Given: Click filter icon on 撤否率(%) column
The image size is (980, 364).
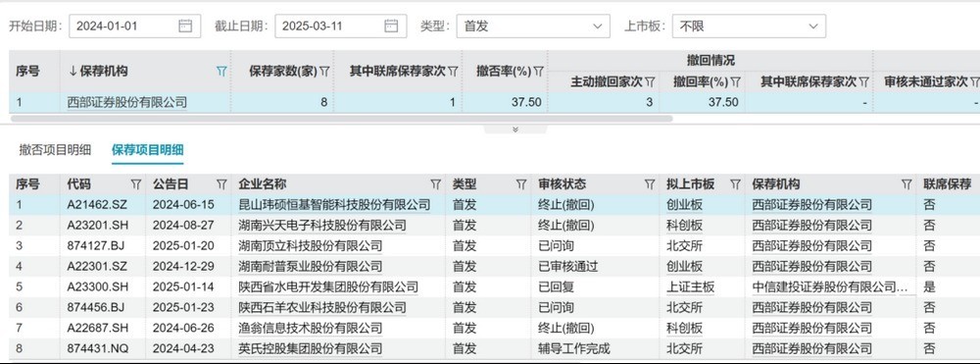Looking at the screenshot, I should [538, 72].
